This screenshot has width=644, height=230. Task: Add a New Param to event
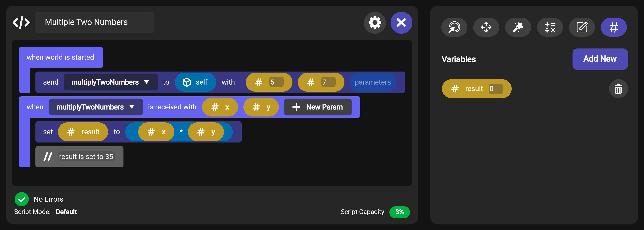tap(318, 107)
